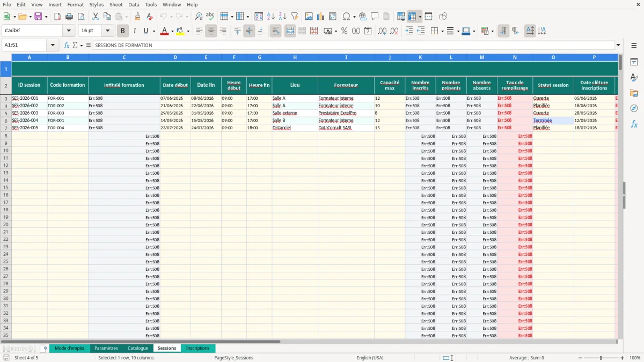Open the Underline style dropdown arrow
Screen dimensions: 644x362
153,31
